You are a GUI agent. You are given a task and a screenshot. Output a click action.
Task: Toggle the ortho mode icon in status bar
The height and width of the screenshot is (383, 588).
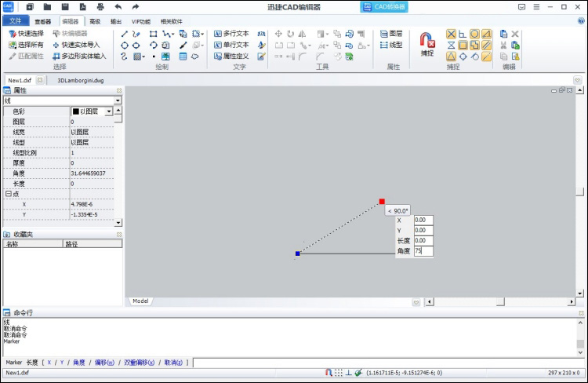(x=348, y=373)
